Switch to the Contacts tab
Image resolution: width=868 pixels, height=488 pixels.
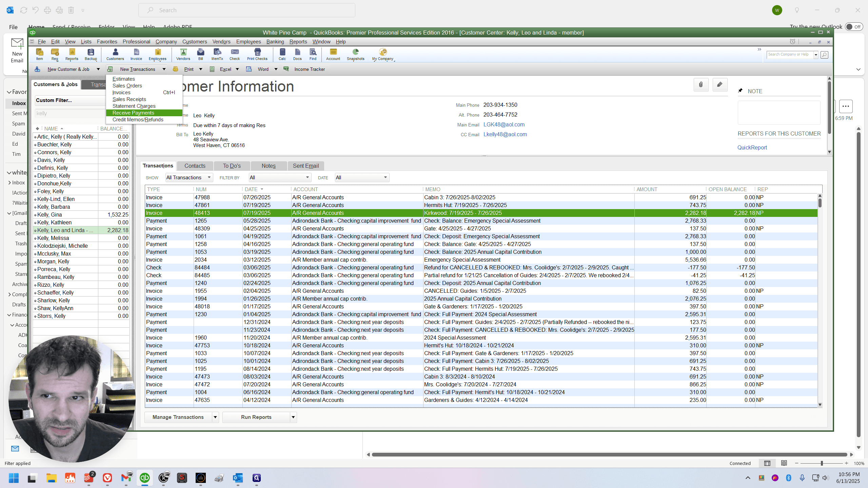click(x=195, y=166)
